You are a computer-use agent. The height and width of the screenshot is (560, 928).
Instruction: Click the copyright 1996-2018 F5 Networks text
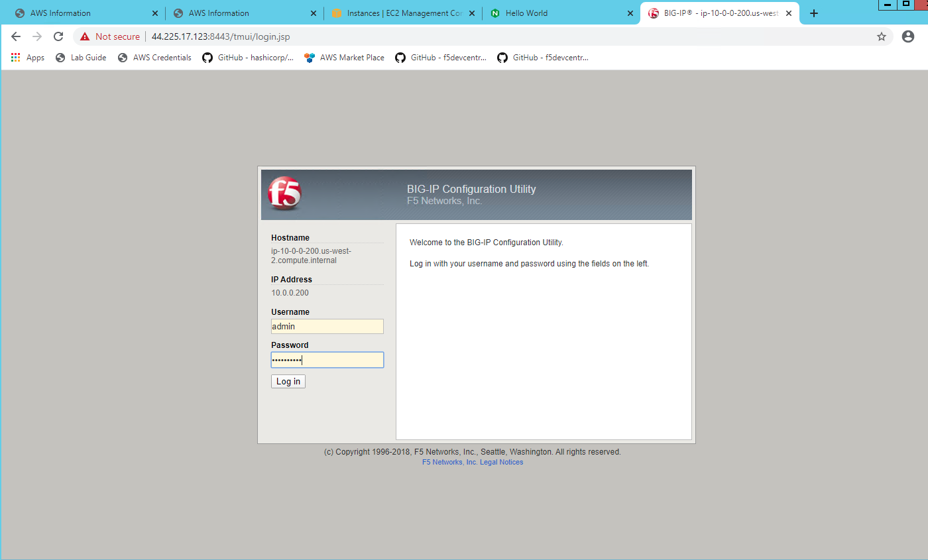click(473, 452)
